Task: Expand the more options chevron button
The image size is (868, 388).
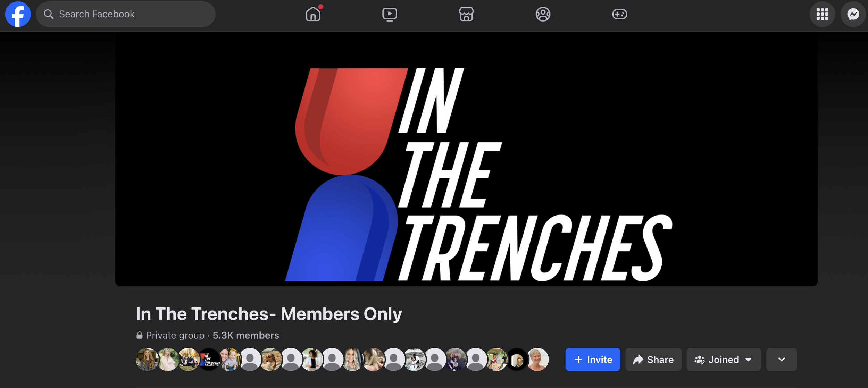Action: 782,360
